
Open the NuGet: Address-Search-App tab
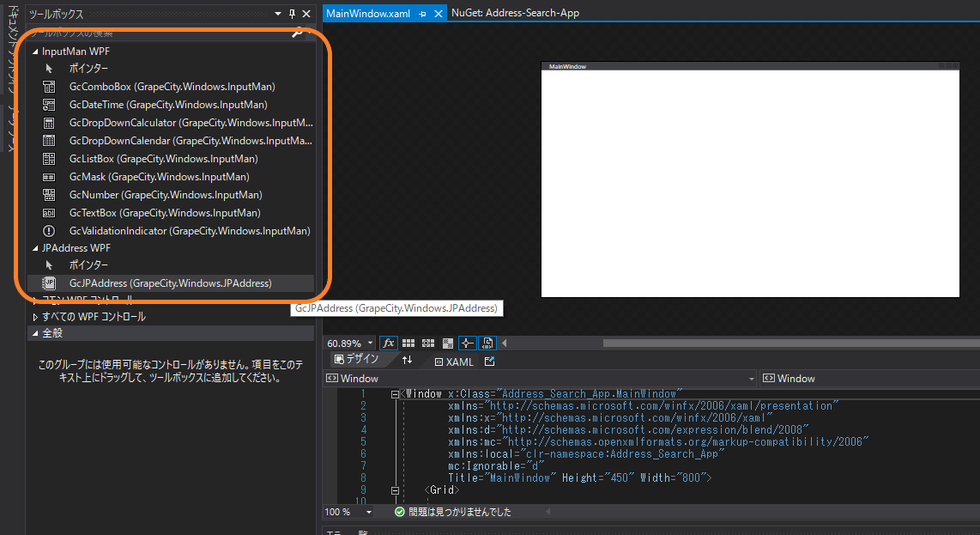pos(515,13)
